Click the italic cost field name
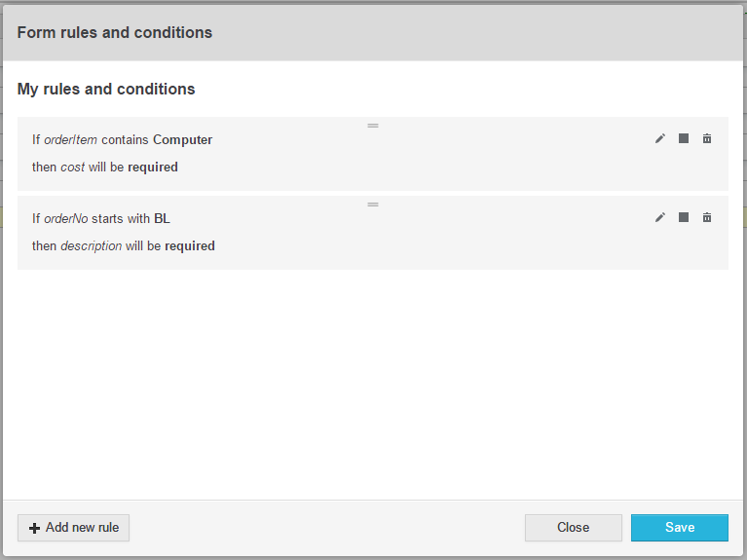Image resolution: width=747 pixels, height=560 pixels. click(73, 168)
